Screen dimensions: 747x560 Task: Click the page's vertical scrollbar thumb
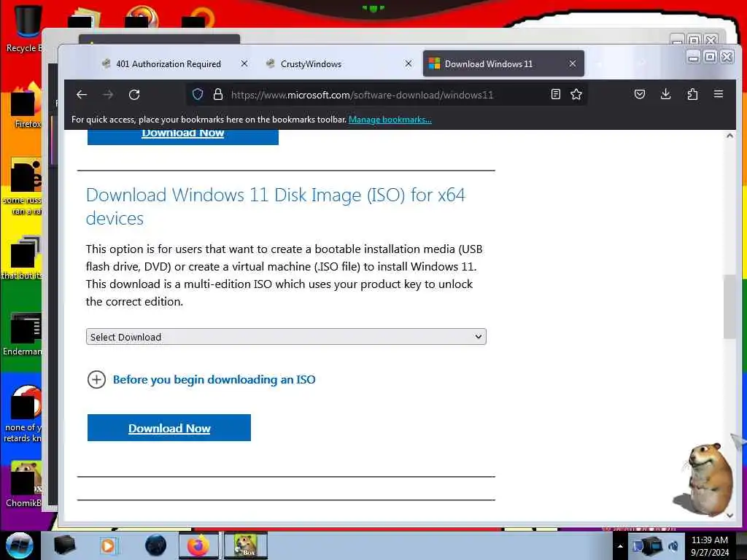[x=729, y=307]
